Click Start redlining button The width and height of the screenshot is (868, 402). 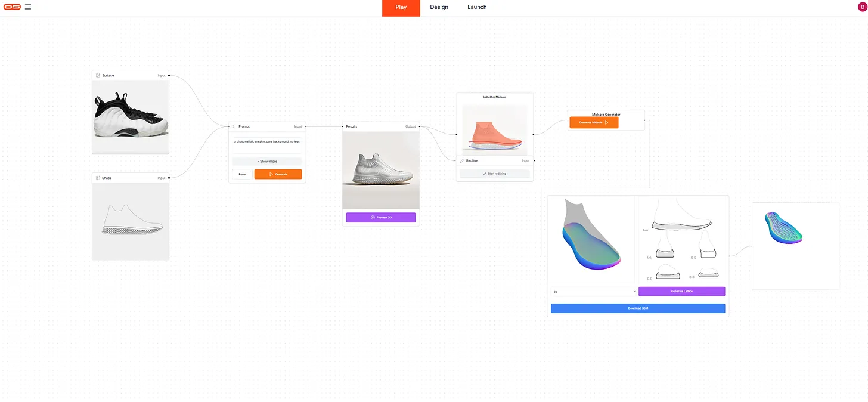pyautogui.click(x=495, y=174)
